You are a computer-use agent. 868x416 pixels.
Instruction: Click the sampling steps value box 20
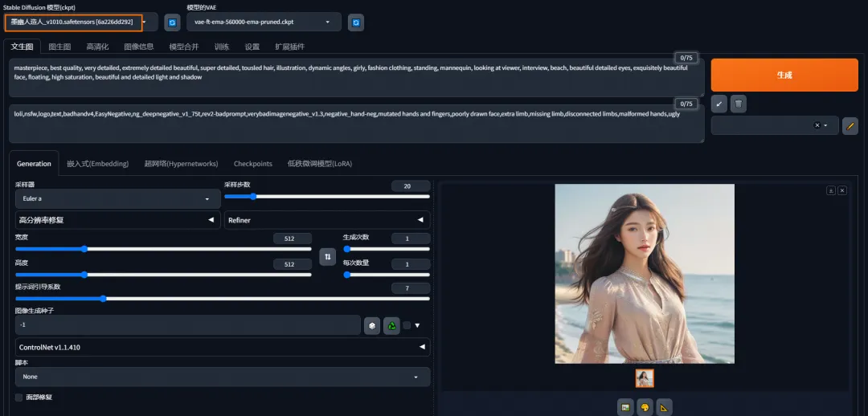(410, 186)
